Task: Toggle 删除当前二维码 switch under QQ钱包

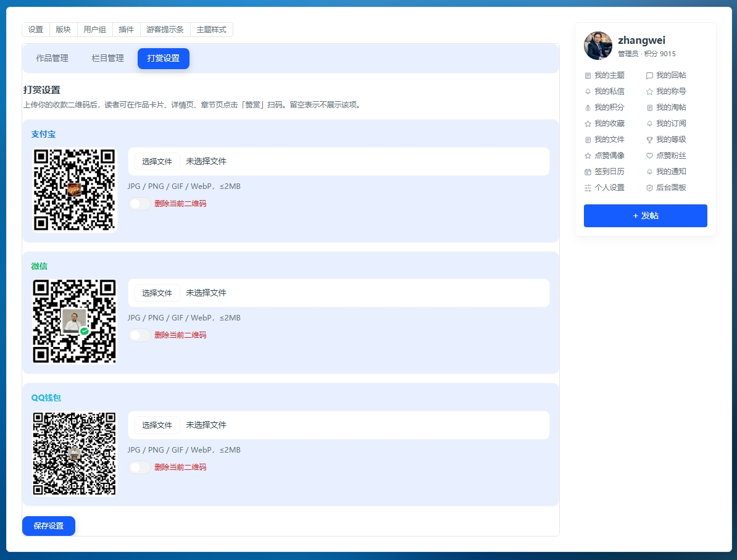Action: (139, 467)
